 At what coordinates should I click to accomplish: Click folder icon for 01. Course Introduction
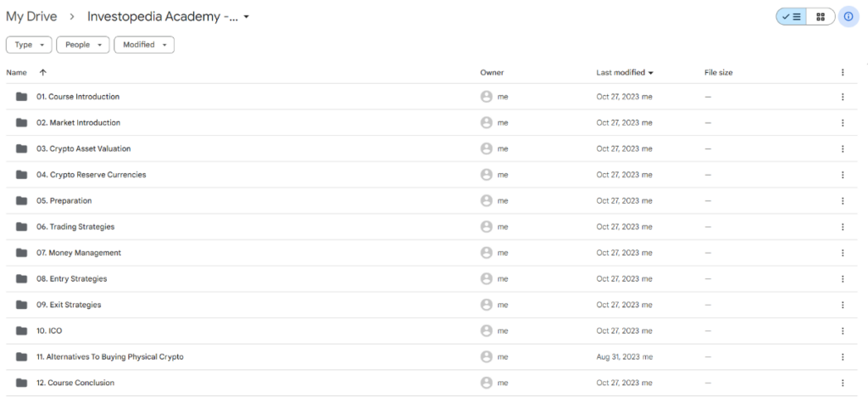coord(21,97)
